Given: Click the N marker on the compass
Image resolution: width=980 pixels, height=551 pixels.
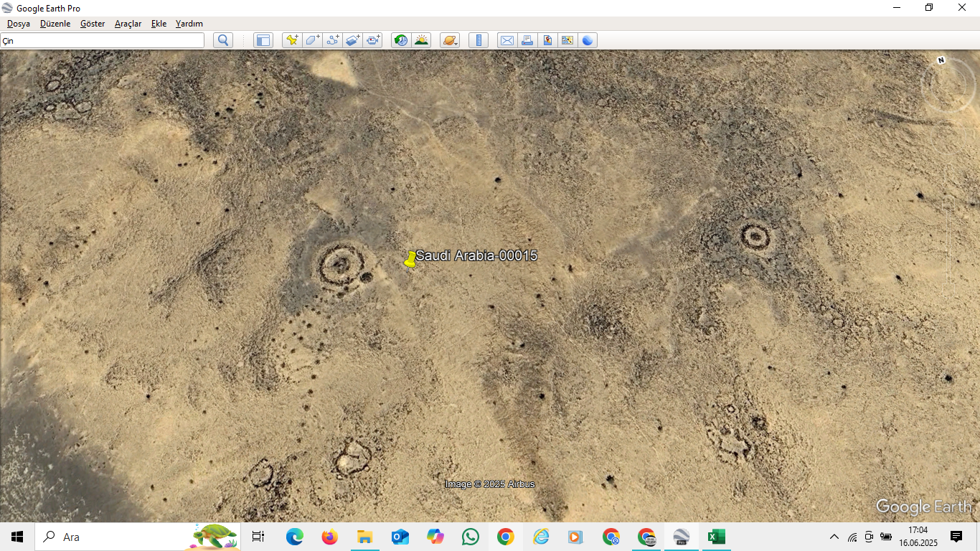Looking at the screenshot, I should pos(941,60).
